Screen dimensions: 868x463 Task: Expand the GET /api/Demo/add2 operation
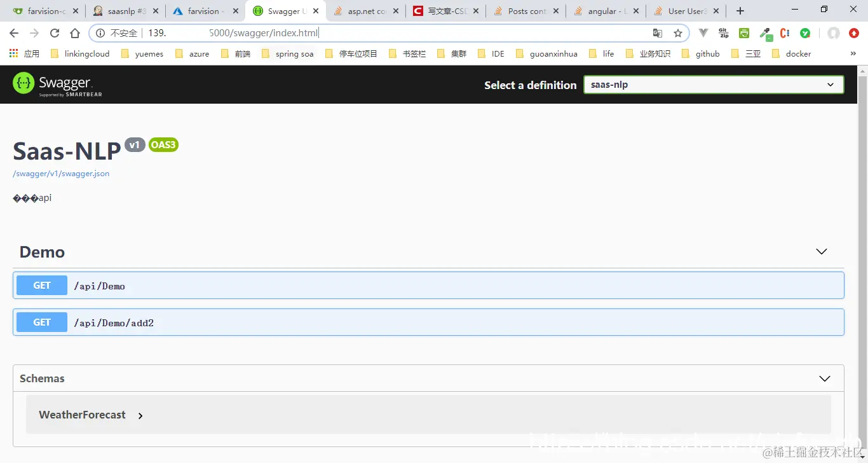point(428,322)
